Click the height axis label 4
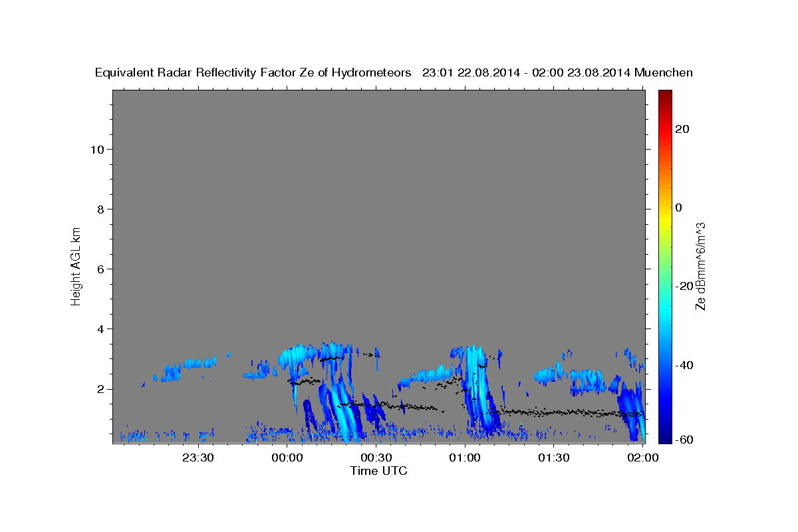Image resolution: width=798 pixels, height=532 pixels. 101,329
